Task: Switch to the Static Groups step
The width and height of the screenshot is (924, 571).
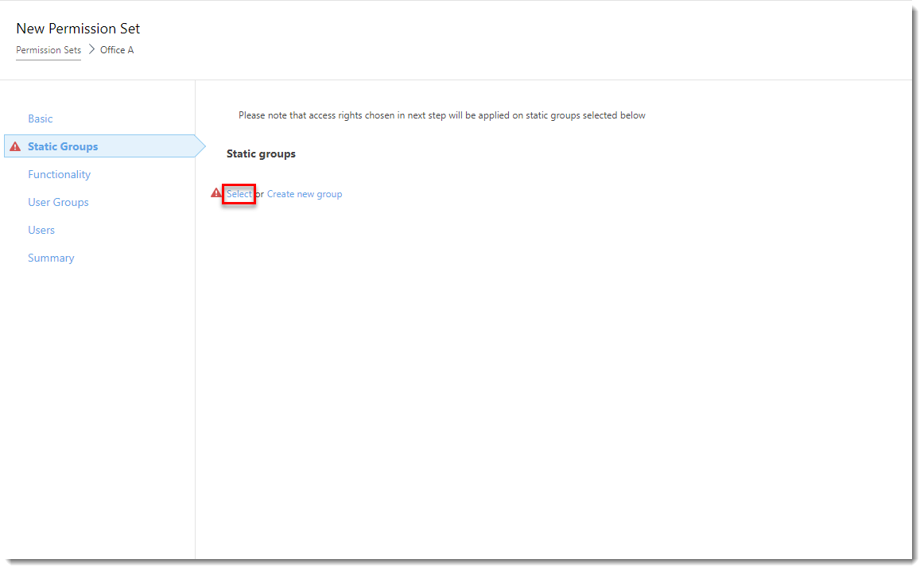Action: [63, 146]
